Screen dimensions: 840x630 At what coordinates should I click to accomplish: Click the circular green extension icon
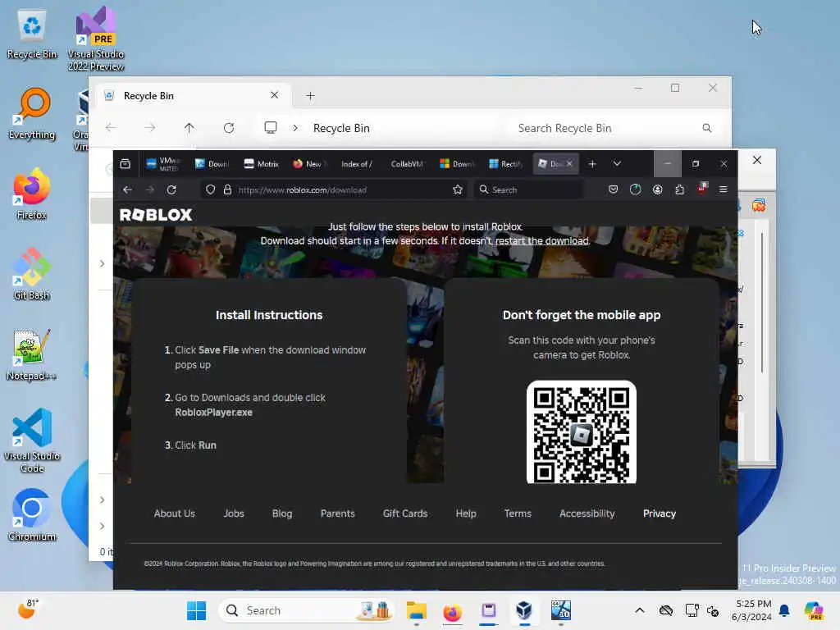pos(636,189)
